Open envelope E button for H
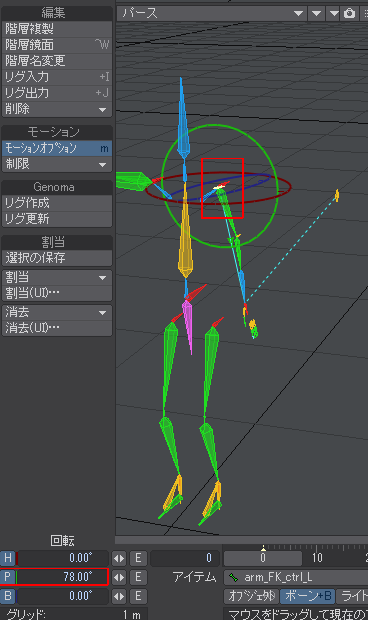 (138, 558)
